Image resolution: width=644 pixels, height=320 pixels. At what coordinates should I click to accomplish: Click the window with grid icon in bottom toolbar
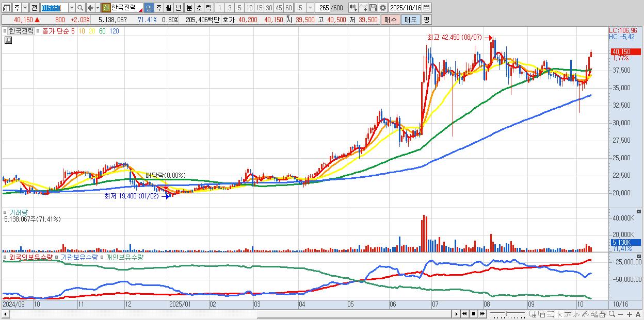[533, 314]
